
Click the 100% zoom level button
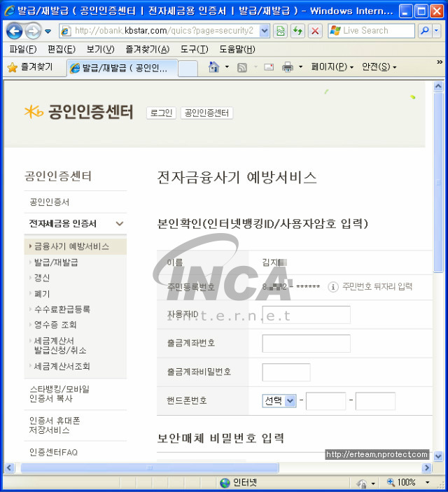coord(401,482)
